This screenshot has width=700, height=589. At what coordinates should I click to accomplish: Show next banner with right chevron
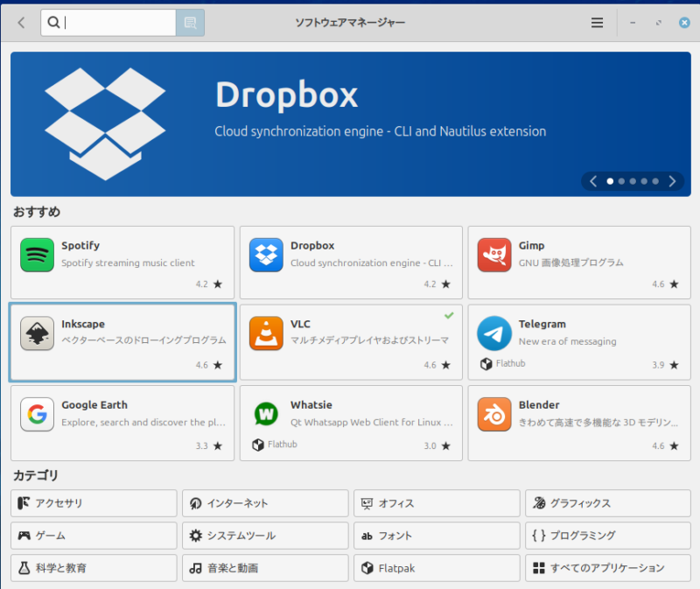click(672, 181)
